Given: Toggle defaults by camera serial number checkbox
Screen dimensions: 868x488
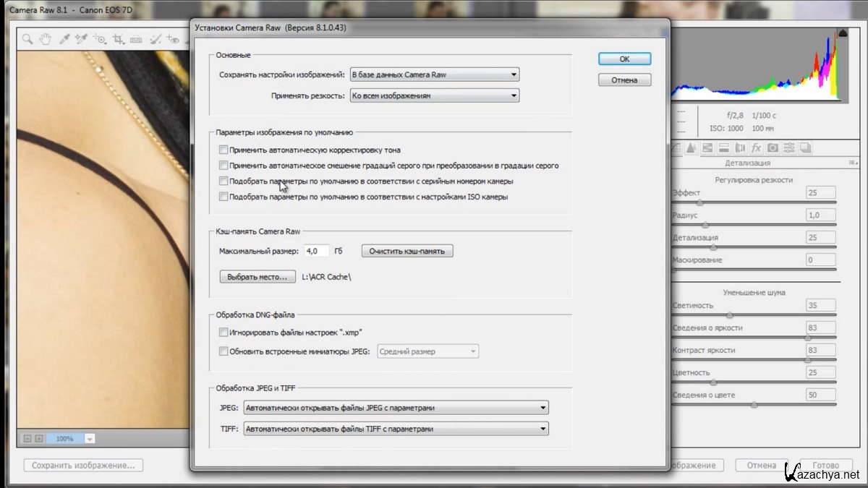Looking at the screenshot, I should (x=224, y=181).
